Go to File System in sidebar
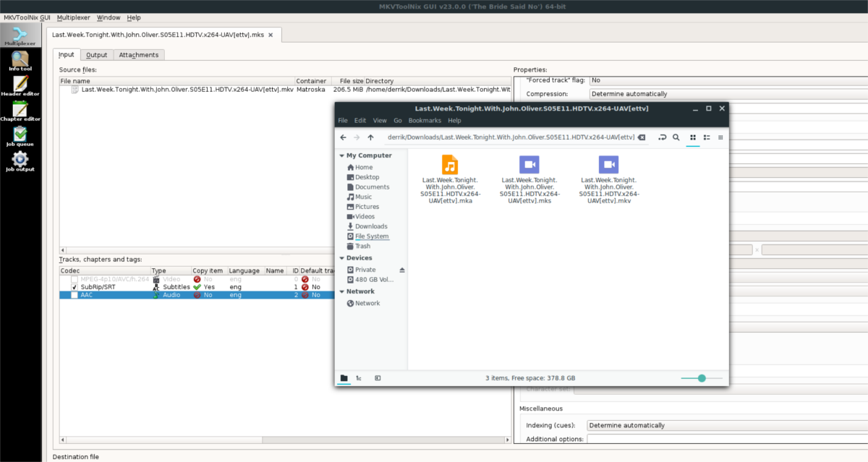The width and height of the screenshot is (868, 462). point(372,236)
